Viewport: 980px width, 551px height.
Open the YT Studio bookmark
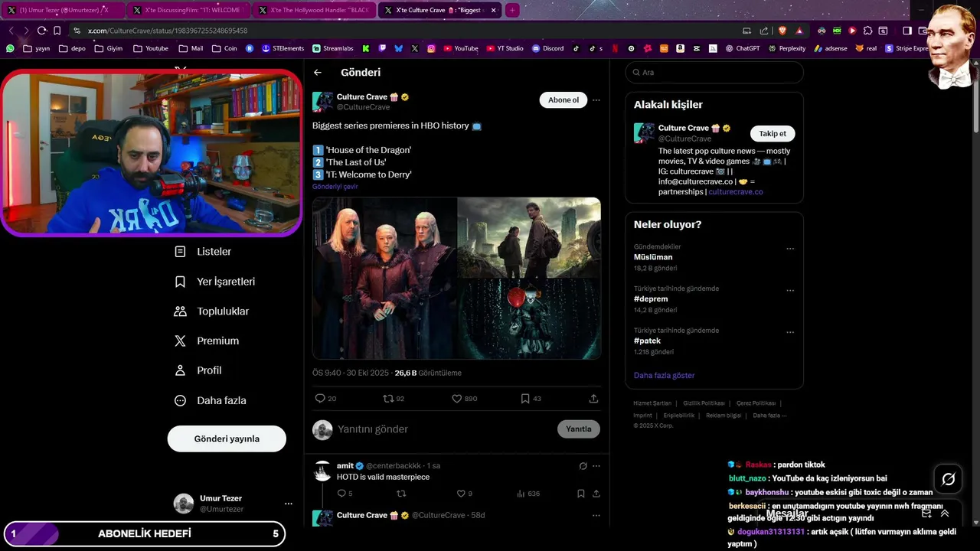505,48
